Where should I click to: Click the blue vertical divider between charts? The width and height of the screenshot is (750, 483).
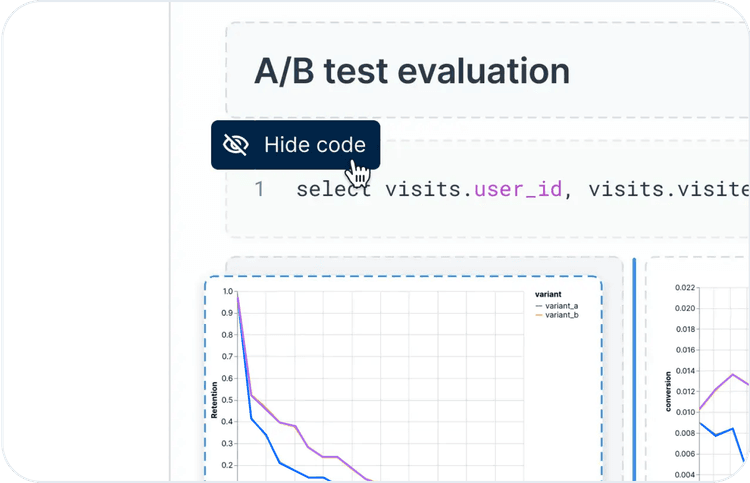pyautogui.click(x=634, y=370)
